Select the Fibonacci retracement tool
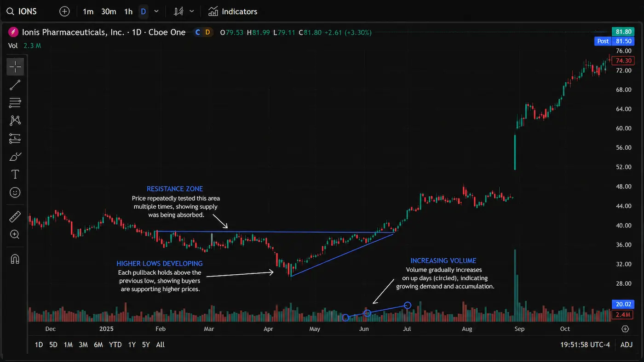 point(15,102)
